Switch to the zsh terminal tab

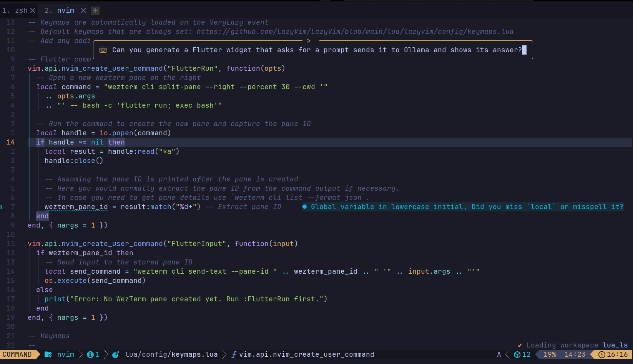coord(15,10)
